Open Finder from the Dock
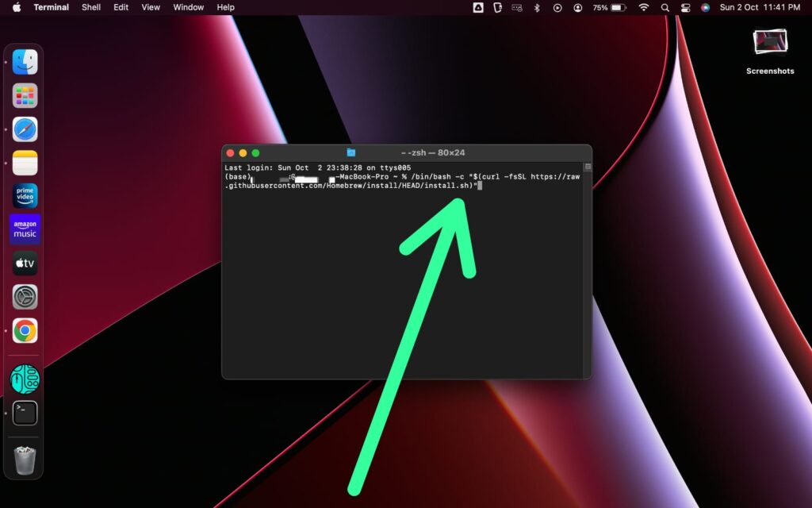Image resolution: width=812 pixels, height=508 pixels. (24, 61)
